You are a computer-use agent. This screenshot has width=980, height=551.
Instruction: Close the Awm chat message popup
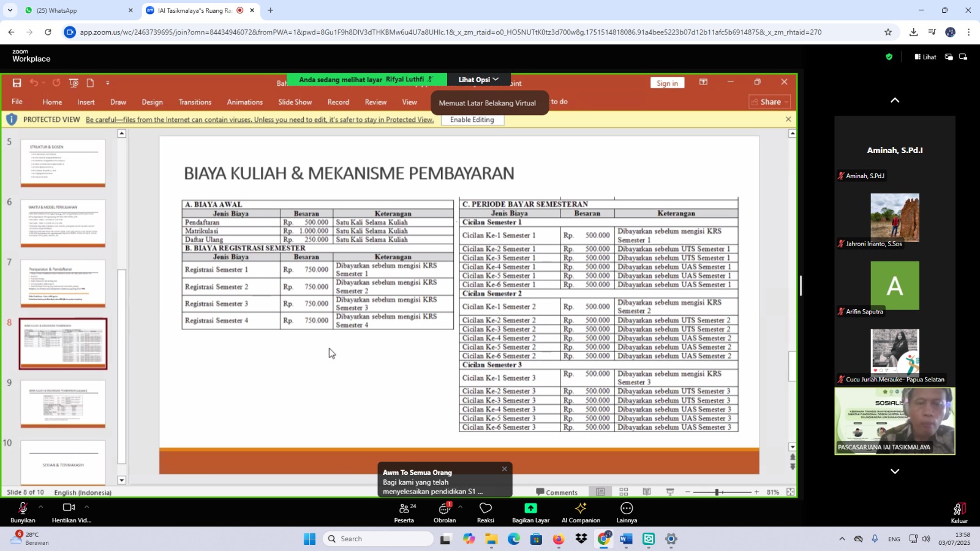click(504, 469)
